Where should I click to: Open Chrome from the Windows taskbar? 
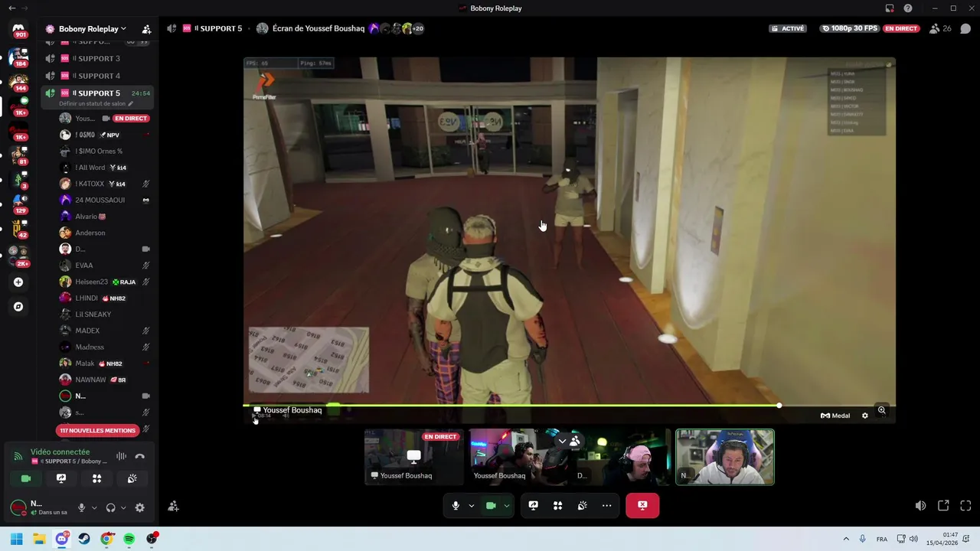(x=106, y=539)
